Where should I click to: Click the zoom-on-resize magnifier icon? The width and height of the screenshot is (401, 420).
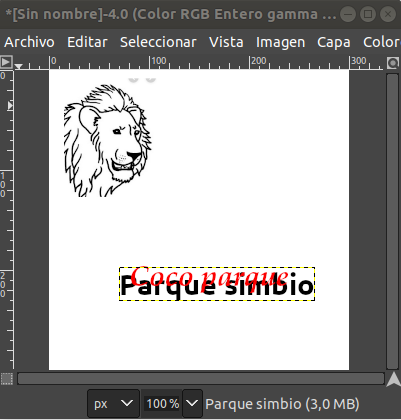click(x=393, y=63)
